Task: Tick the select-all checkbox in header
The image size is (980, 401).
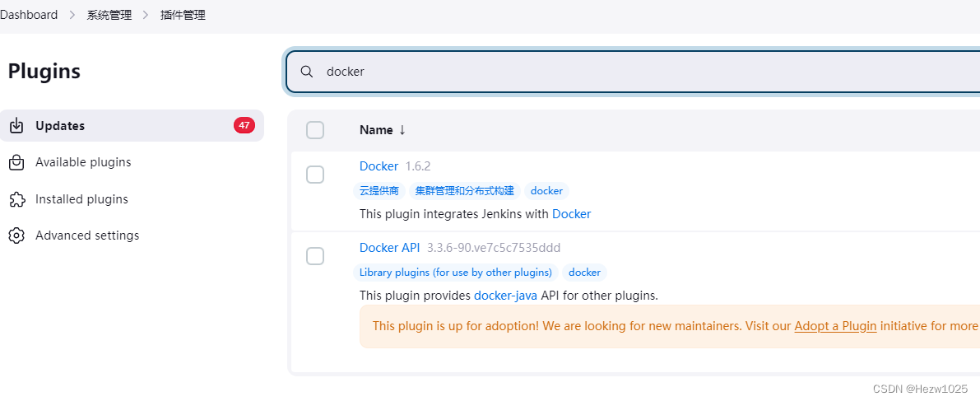Action: click(315, 130)
